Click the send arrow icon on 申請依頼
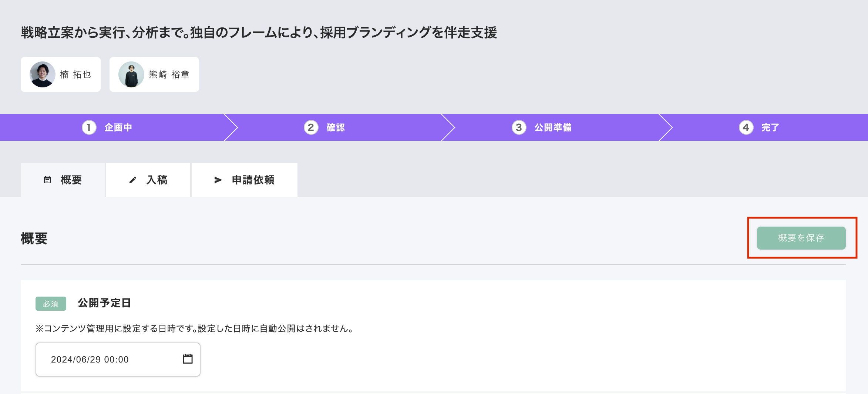The height and width of the screenshot is (394, 868). coord(218,180)
